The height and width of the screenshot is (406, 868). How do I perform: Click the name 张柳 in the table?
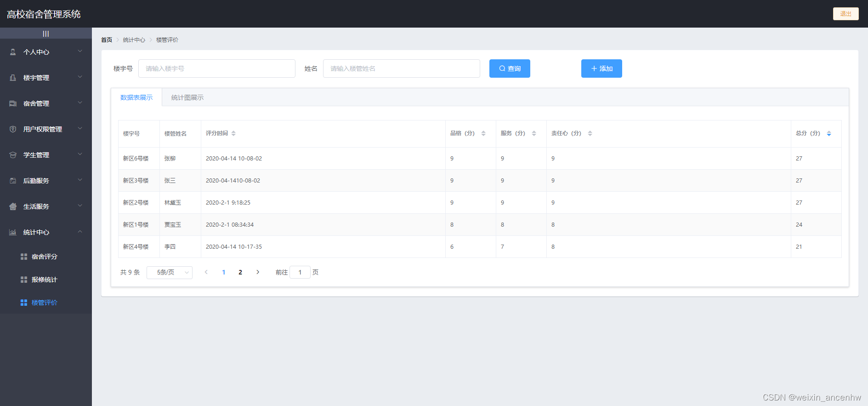170,159
